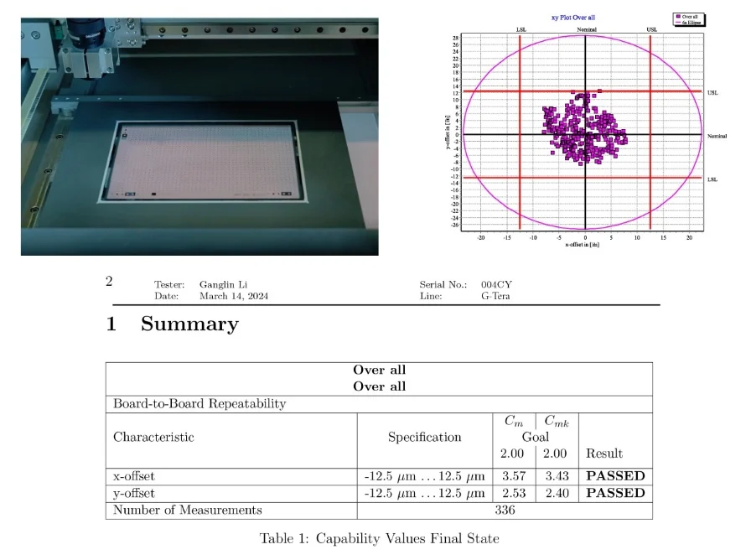Click the 'Board-to-Board Repeatability' table row
The height and width of the screenshot is (560, 746).
tap(199, 404)
